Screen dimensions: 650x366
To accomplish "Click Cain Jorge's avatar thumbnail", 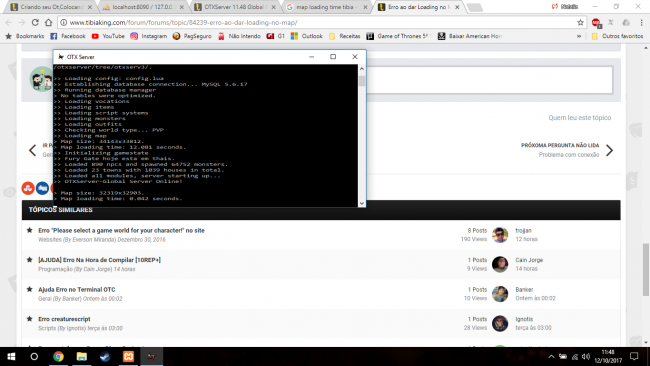I will [x=500, y=264].
